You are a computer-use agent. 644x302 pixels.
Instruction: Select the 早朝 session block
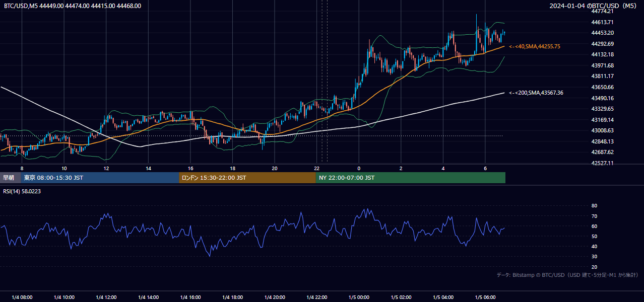(x=10, y=178)
